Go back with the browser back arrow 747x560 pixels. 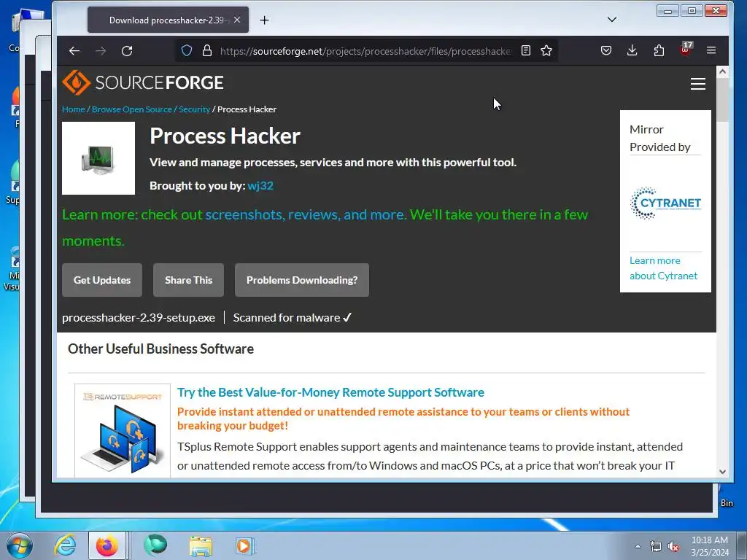click(x=74, y=51)
